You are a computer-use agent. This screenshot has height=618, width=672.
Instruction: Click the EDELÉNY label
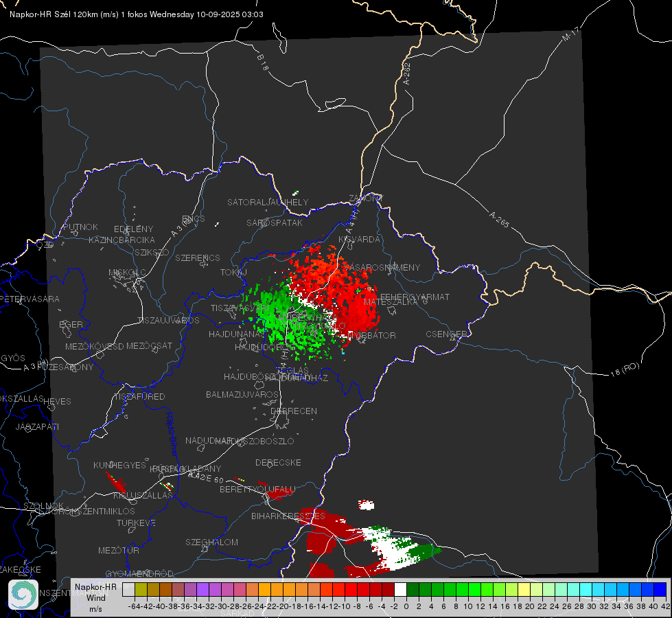133,229
